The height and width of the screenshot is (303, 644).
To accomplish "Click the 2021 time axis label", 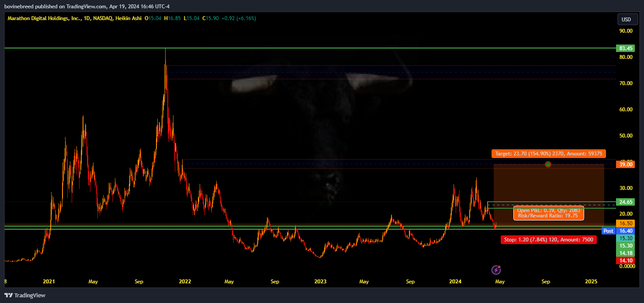I will click(49, 282).
